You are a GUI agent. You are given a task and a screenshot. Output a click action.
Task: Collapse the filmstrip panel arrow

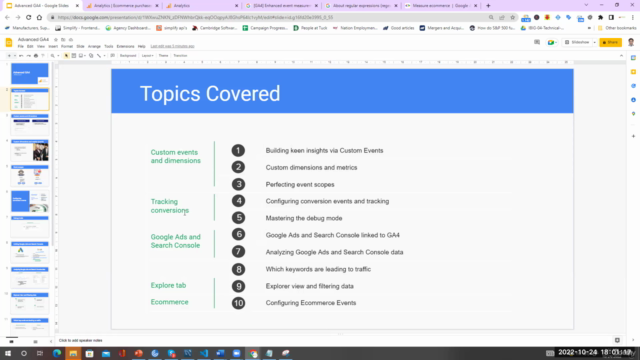pos(51,341)
